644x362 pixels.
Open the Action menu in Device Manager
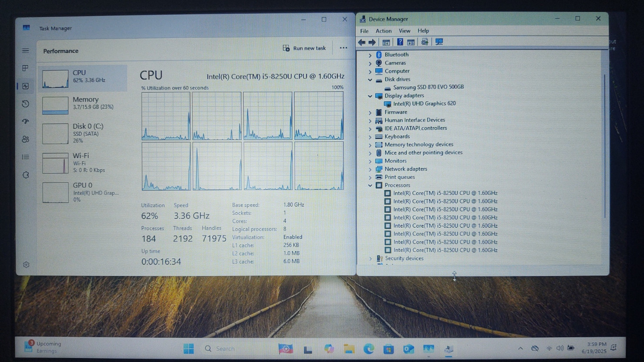[x=383, y=31]
